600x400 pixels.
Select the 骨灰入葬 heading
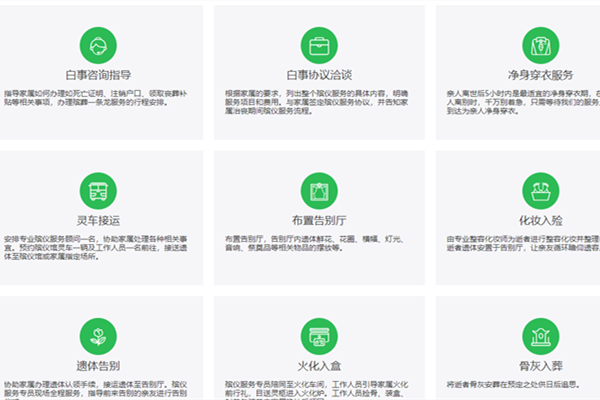(x=541, y=366)
